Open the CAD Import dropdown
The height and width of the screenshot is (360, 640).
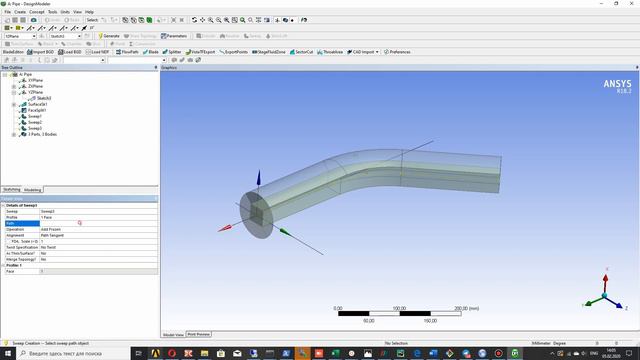tap(363, 52)
